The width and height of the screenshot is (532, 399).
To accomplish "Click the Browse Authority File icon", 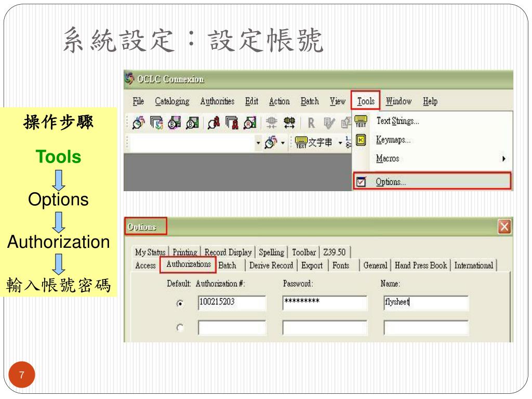I will coord(232,123).
